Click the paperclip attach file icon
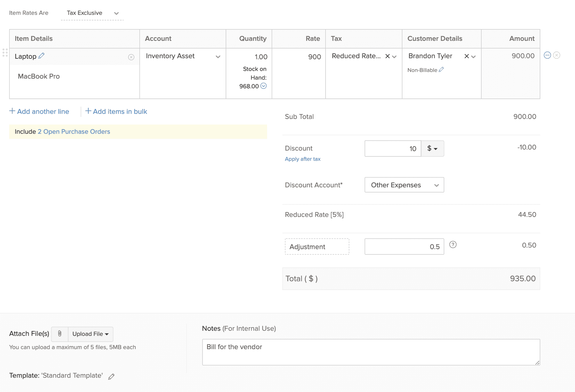 60,334
